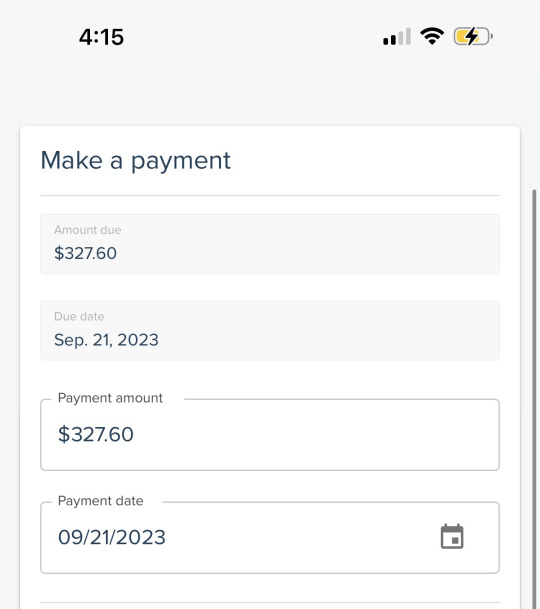
Task: Click the disabled Amount due field
Action: (270, 244)
